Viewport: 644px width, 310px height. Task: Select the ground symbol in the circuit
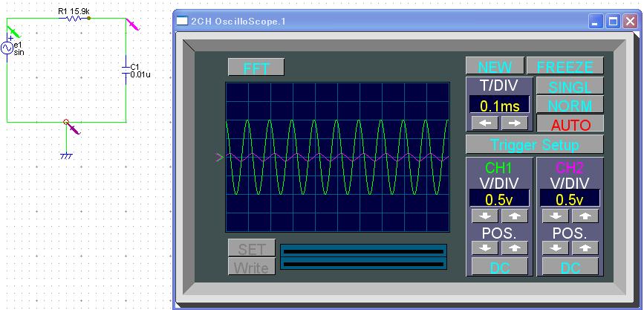pos(66,156)
